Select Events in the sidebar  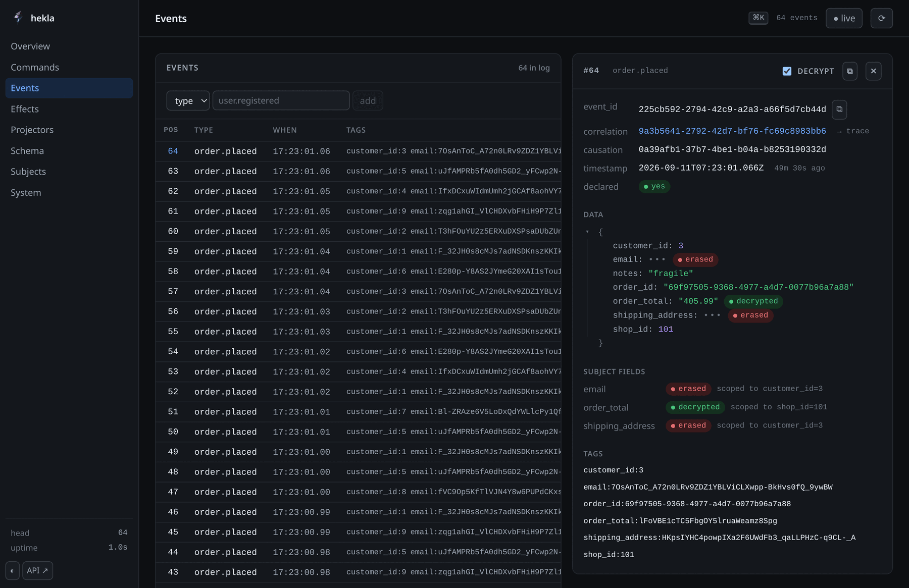click(69, 88)
